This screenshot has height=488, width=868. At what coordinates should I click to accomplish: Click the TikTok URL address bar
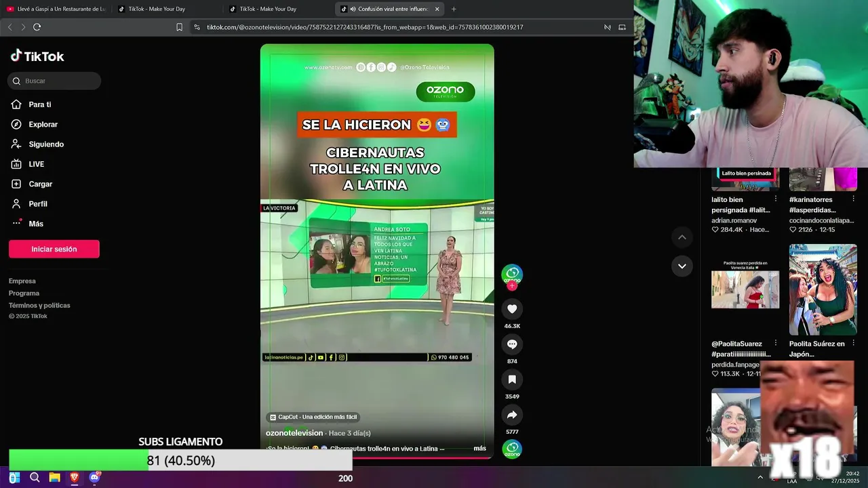[x=365, y=27]
